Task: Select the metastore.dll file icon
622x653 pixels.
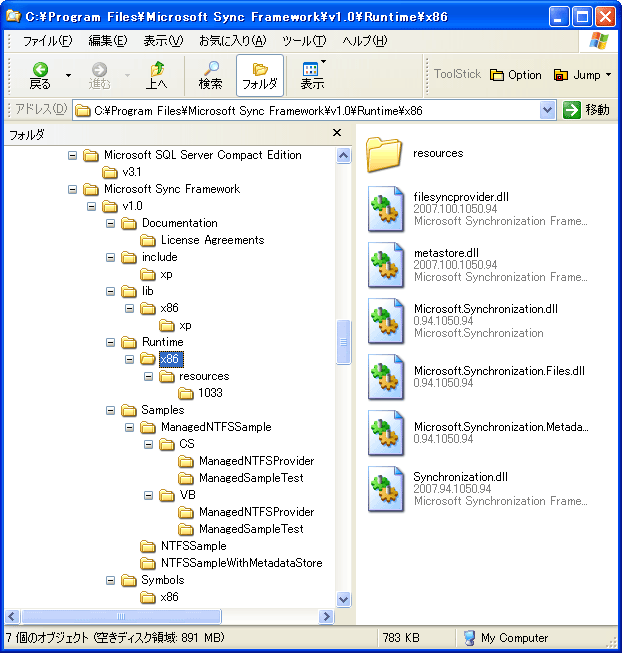Action: coord(386,265)
